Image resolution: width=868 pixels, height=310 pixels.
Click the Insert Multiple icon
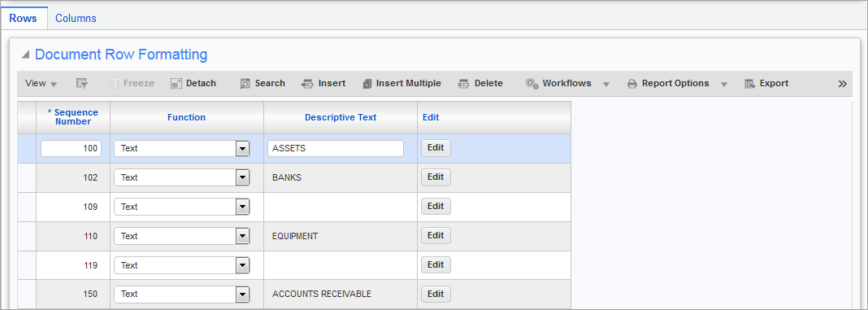(367, 84)
